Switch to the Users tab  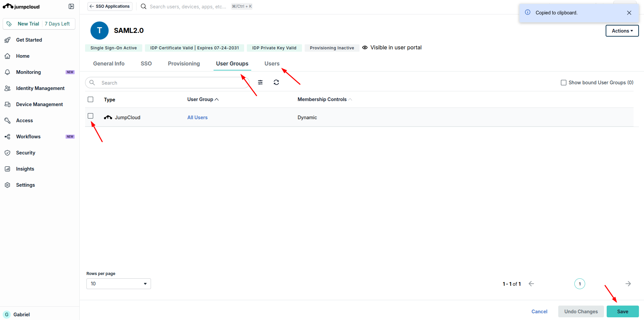[x=272, y=63]
